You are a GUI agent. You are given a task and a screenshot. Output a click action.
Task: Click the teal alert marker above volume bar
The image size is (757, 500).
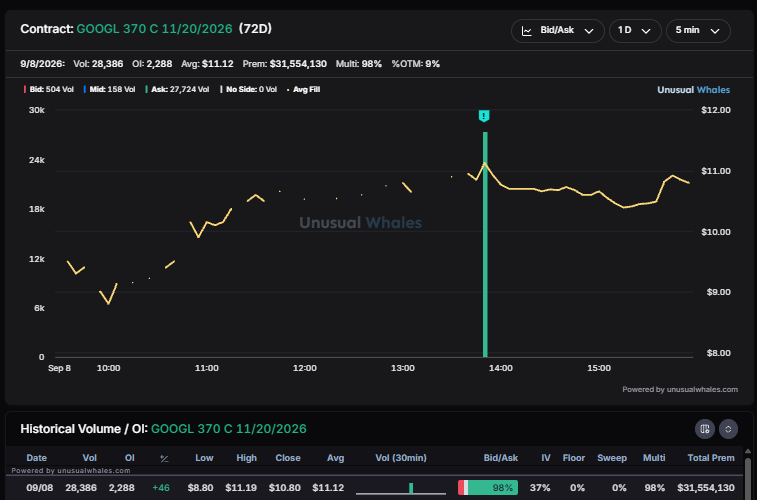coord(484,116)
